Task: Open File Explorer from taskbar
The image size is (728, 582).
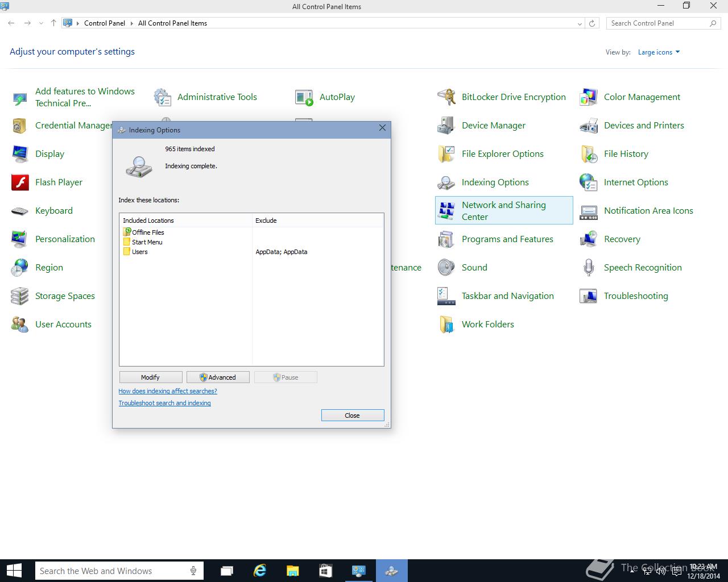Action: point(292,571)
